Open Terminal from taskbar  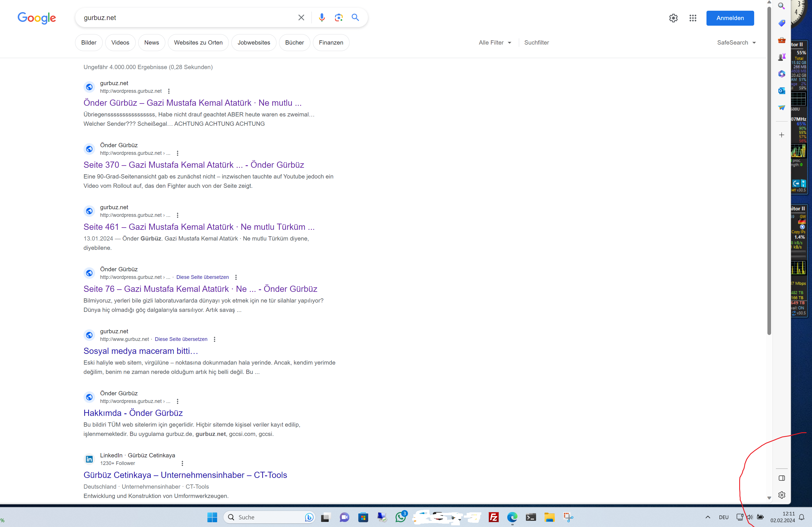530,517
